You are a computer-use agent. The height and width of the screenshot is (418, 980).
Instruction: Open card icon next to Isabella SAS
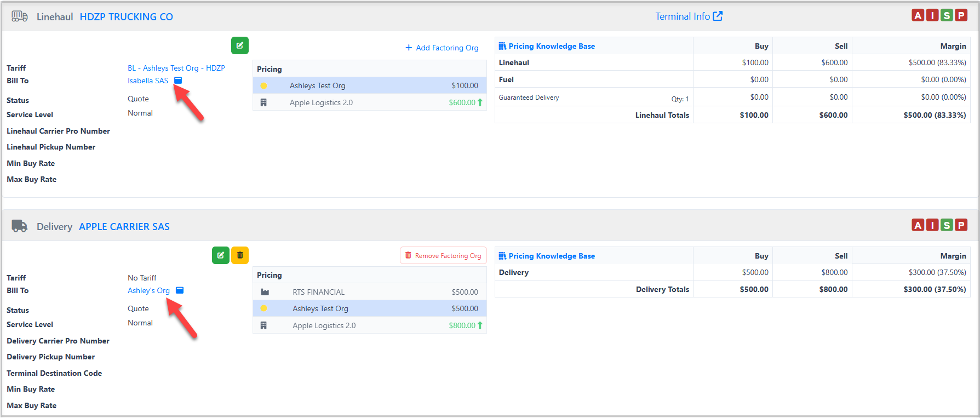[178, 81]
